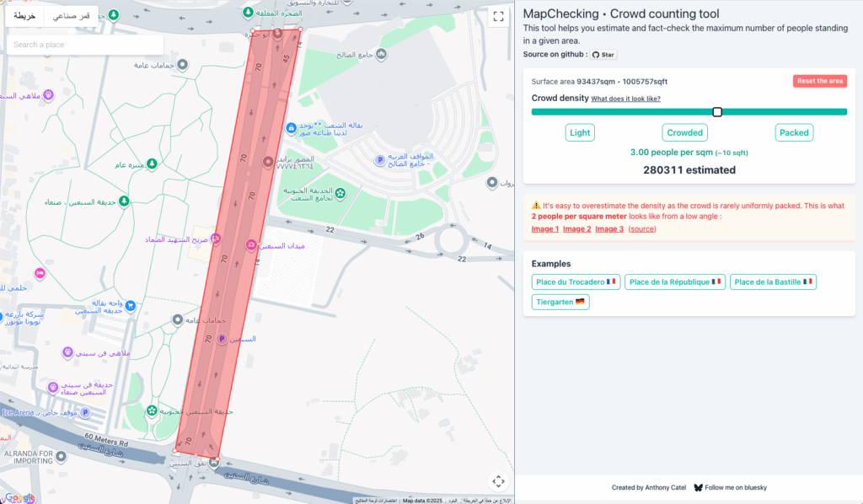Viewport: 863px width, 504px height.
Task: Select the green marker حديقة السبعين الجنوبية
Action: pyautogui.click(x=152, y=410)
